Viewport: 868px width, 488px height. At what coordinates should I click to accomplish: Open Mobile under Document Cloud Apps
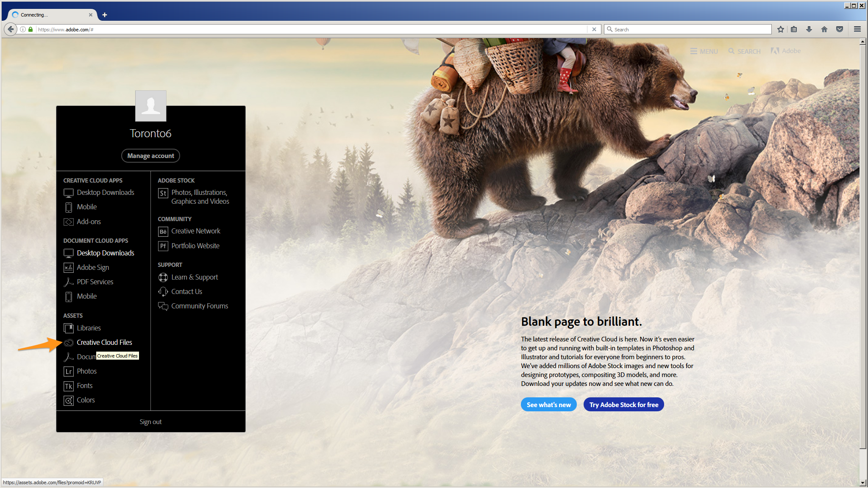click(x=86, y=297)
